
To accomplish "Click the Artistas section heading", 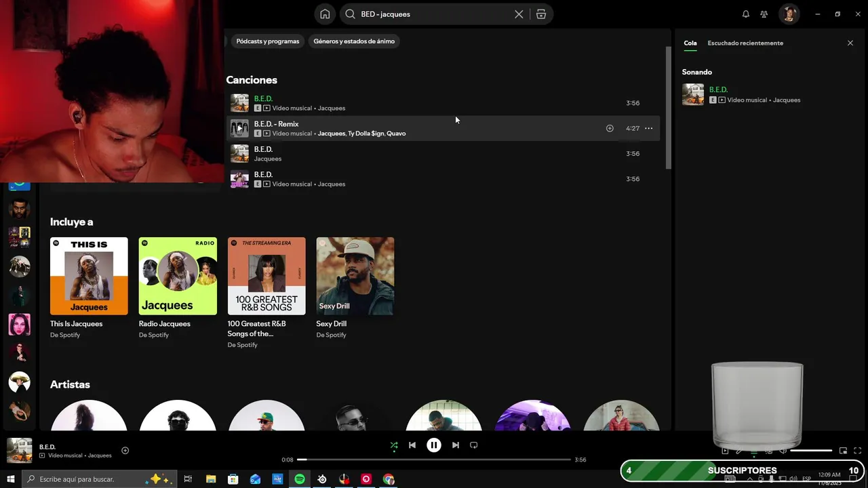I will (70, 384).
